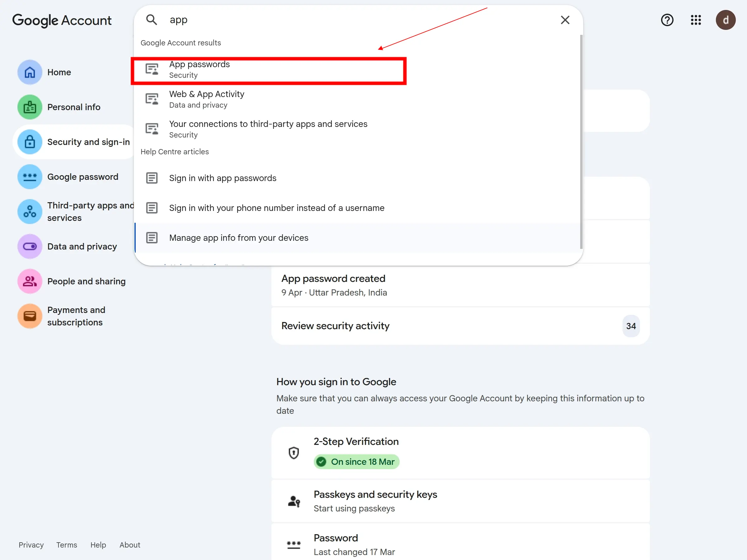Click the Password asterisks icon in sign-in list

coord(294,544)
